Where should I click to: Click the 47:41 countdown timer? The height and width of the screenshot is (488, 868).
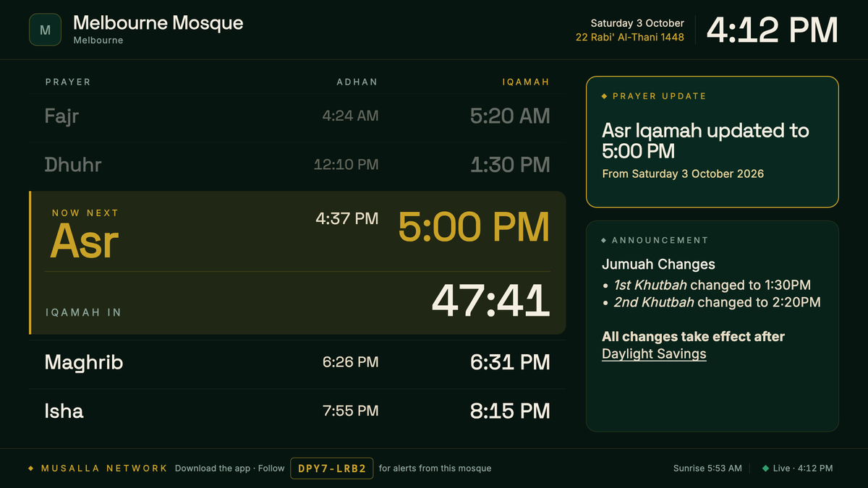[x=491, y=301]
